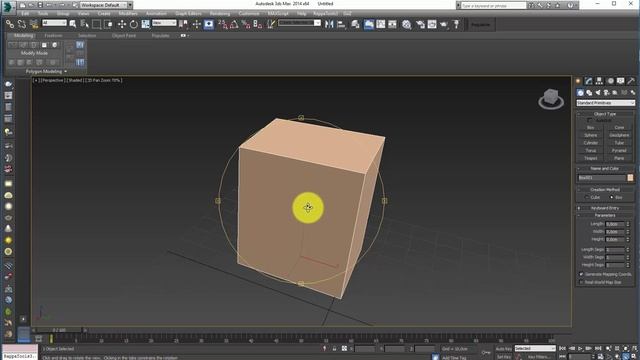Open the Animation menu

click(156, 13)
